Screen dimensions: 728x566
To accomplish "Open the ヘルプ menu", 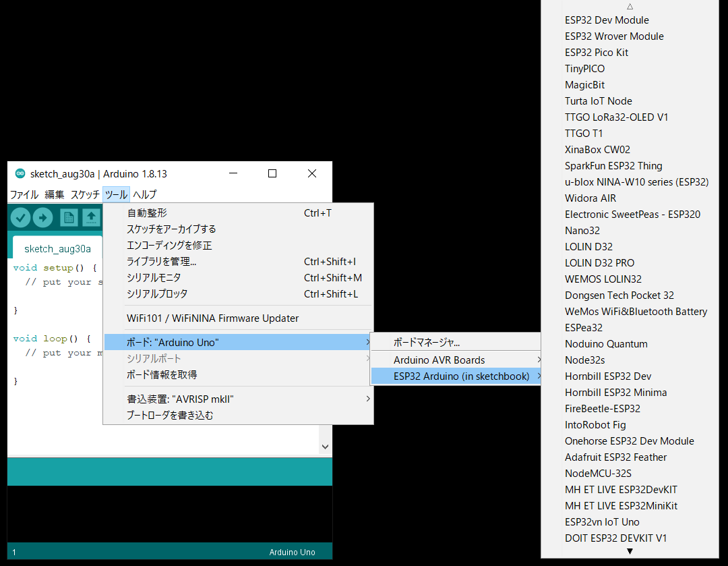I will point(144,194).
